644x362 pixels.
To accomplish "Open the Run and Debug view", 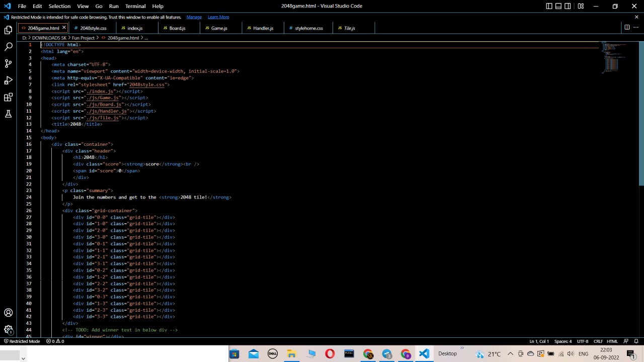I will pos(8,80).
